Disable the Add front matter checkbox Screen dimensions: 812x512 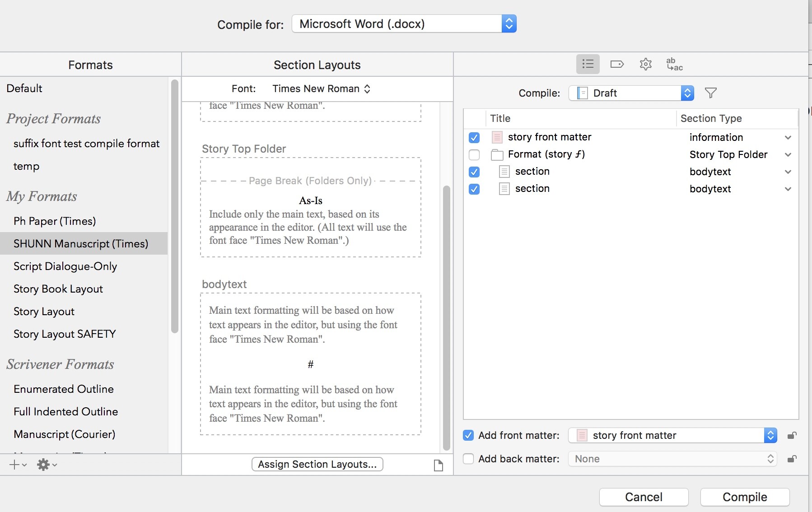[x=468, y=435]
